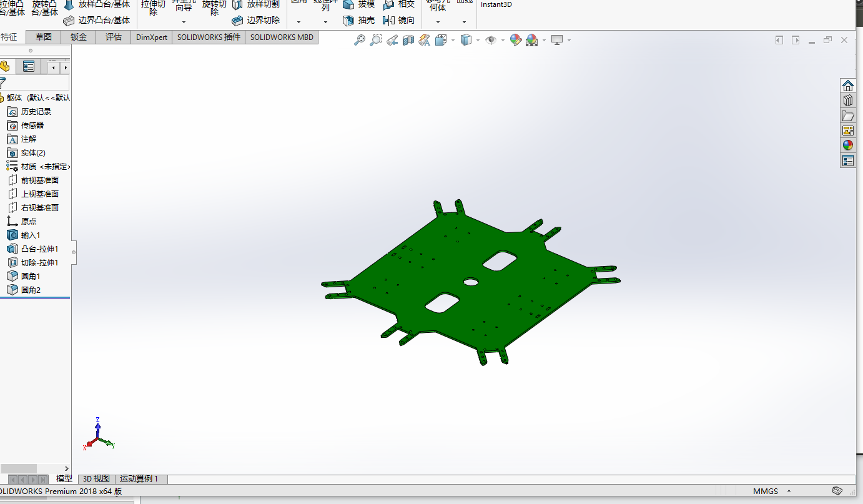Select the Intersect (相交) tool
The width and height of the screenshot is (863, 504).
[399, 4]
